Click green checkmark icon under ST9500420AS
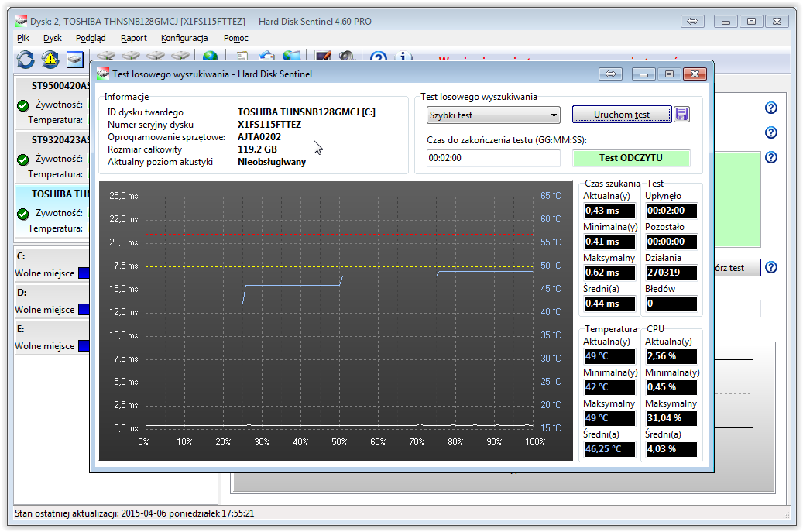Screen dimensions: 803x532 pyautogui.click(x=22, y=105)
